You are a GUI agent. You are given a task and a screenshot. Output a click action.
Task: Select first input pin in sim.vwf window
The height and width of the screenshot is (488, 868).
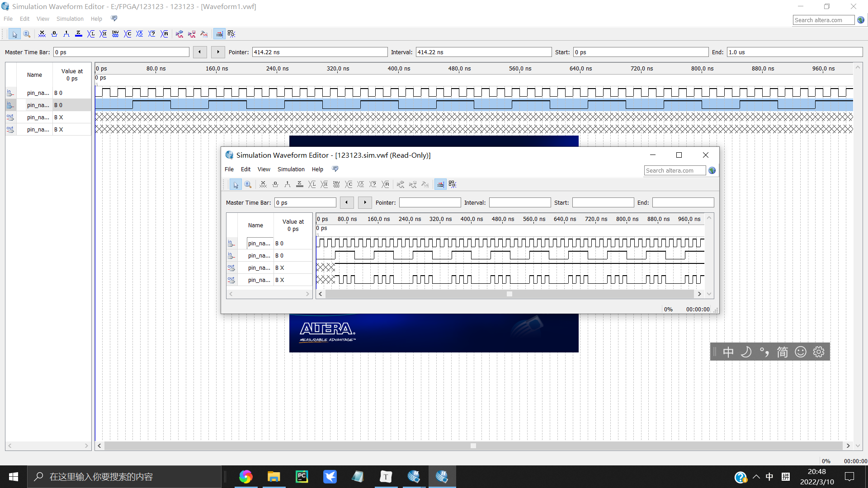(269, 243)
